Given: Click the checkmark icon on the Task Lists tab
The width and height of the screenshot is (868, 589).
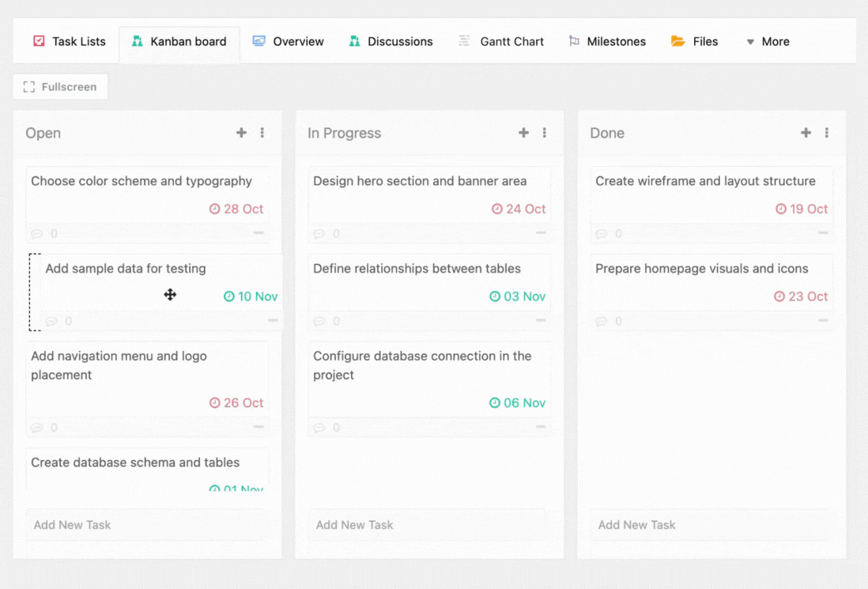Looking at the screenshot, I should pyautogui.click(x=39, y=41).
